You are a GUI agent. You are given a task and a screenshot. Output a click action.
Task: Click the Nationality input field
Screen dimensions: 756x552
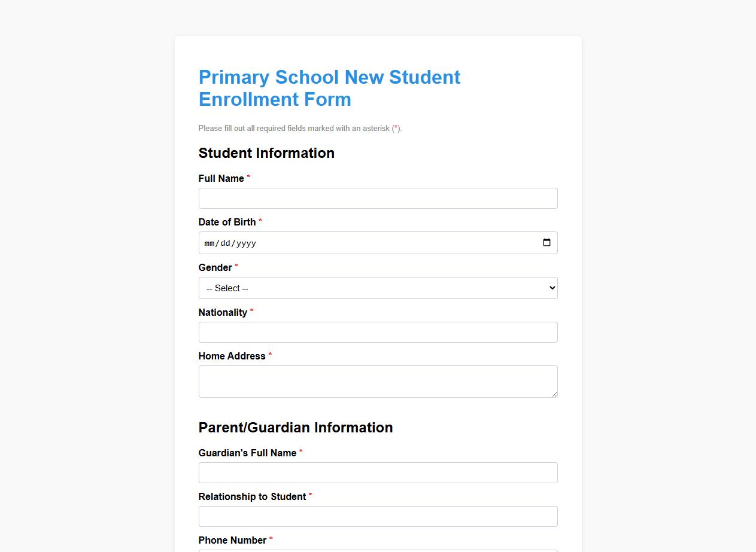tap(378, 332)
